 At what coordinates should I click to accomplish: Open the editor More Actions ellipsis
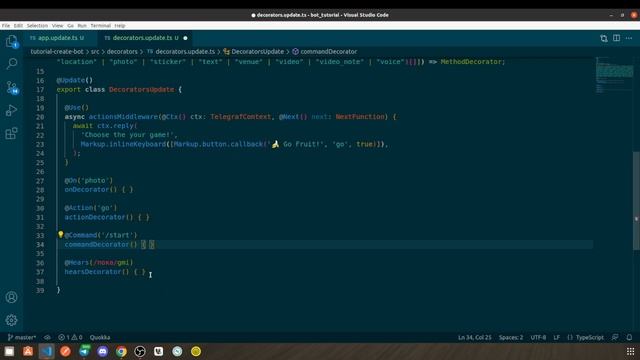tap(629, 38)
